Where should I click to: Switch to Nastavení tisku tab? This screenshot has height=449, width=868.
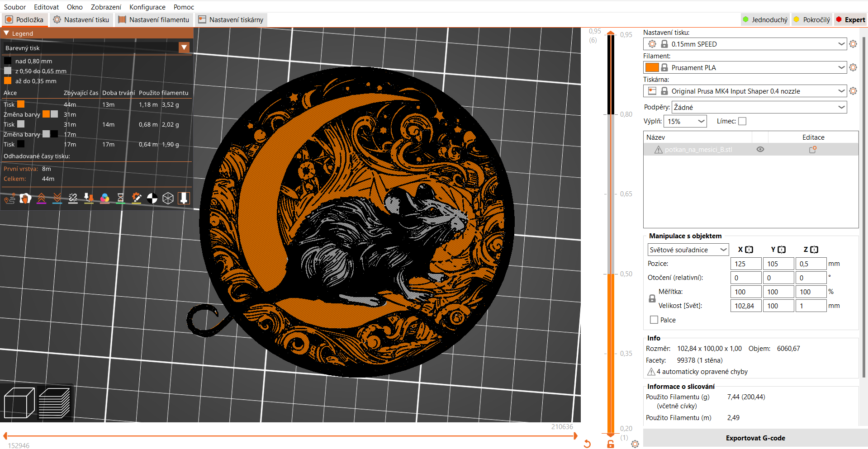[81, 19]
